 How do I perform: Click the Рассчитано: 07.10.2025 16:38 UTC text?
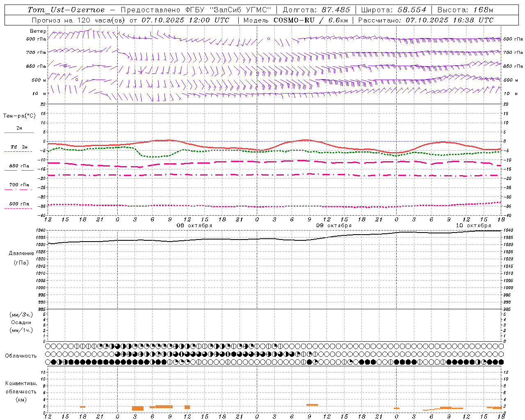426,20
